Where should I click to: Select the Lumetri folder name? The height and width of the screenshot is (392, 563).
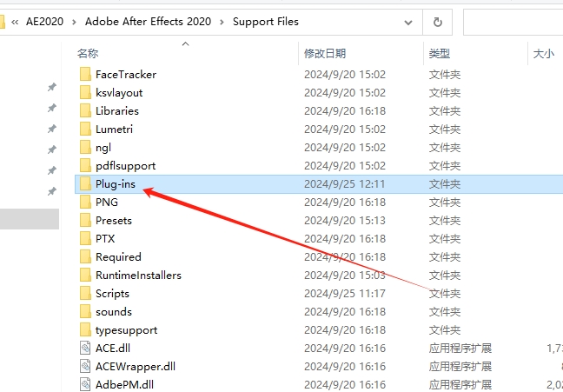pos(114,130)
